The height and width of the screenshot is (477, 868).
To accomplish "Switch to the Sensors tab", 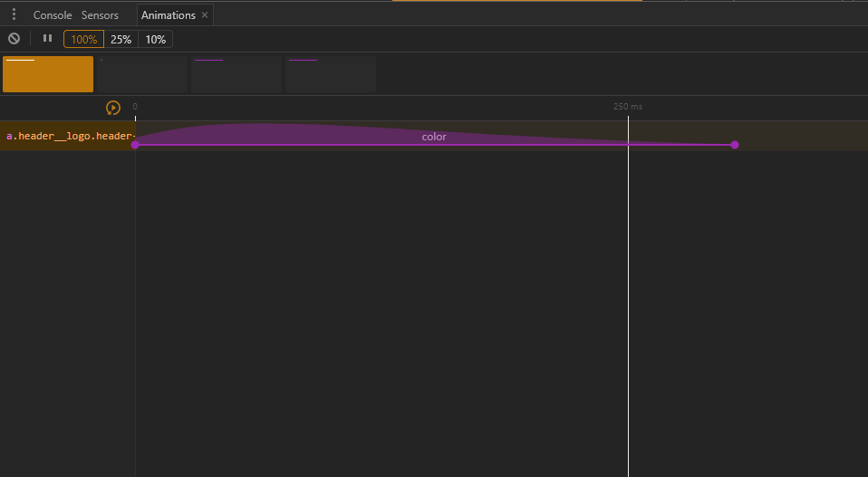I will [x=100, y=14].
